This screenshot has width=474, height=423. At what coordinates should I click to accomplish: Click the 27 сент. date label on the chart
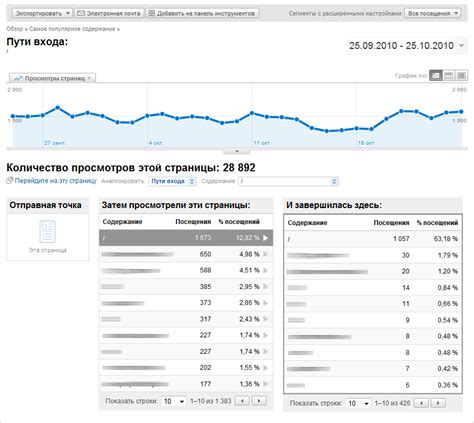tap(54, 143)
